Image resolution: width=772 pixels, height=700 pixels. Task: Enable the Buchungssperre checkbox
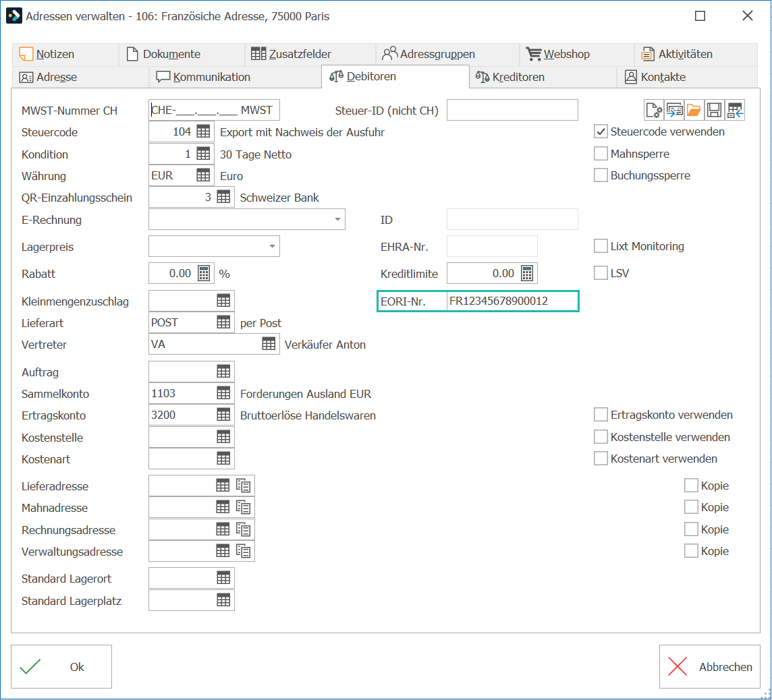coord(601,175)
